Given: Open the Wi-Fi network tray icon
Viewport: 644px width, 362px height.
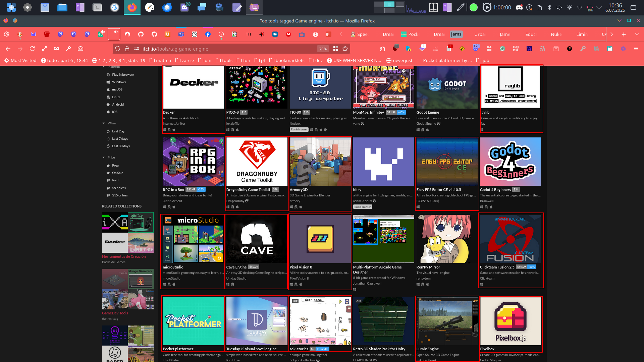Looking at the screenshot, I should (x=580, y=7).
